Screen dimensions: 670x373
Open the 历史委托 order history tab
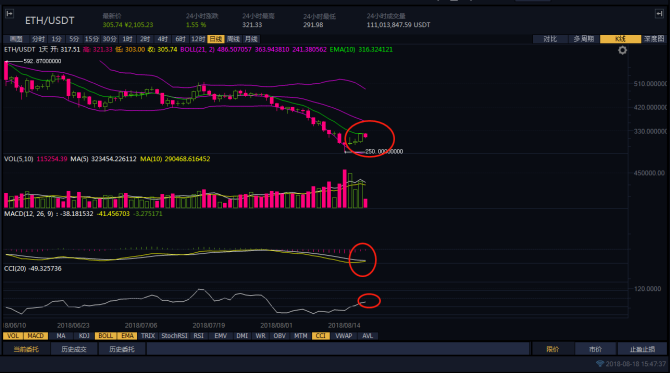pyautogui.click(x=122, y=349)
